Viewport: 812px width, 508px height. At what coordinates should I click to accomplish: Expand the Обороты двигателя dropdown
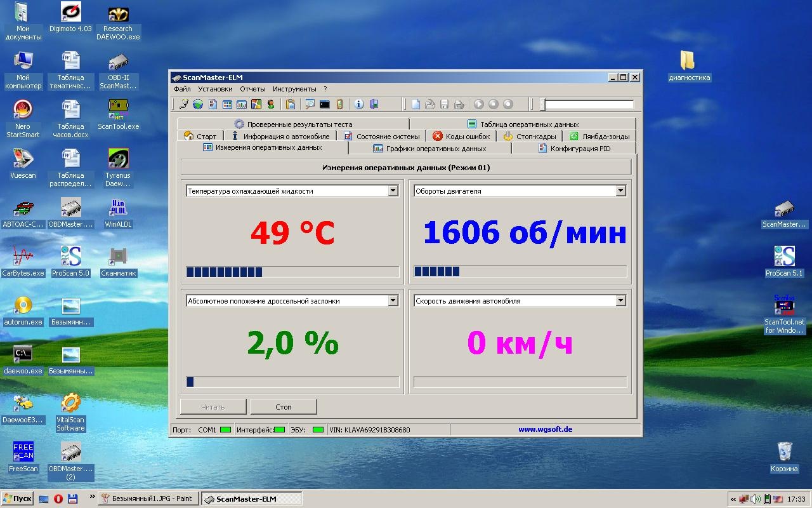tap(620, 190)
